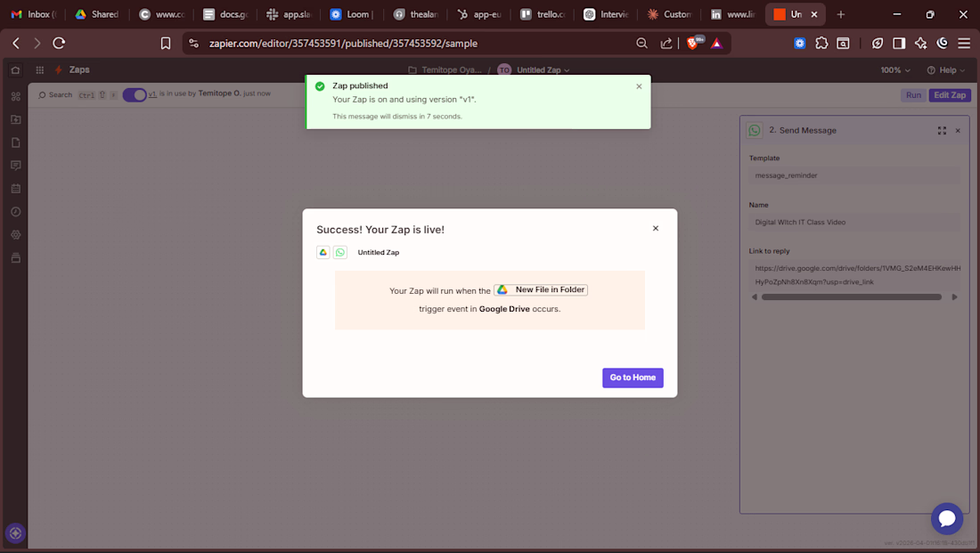The height and width of the screenshot is (553, 980).
Task: Close the Send Message panel
Action: [x=958, y=131]
